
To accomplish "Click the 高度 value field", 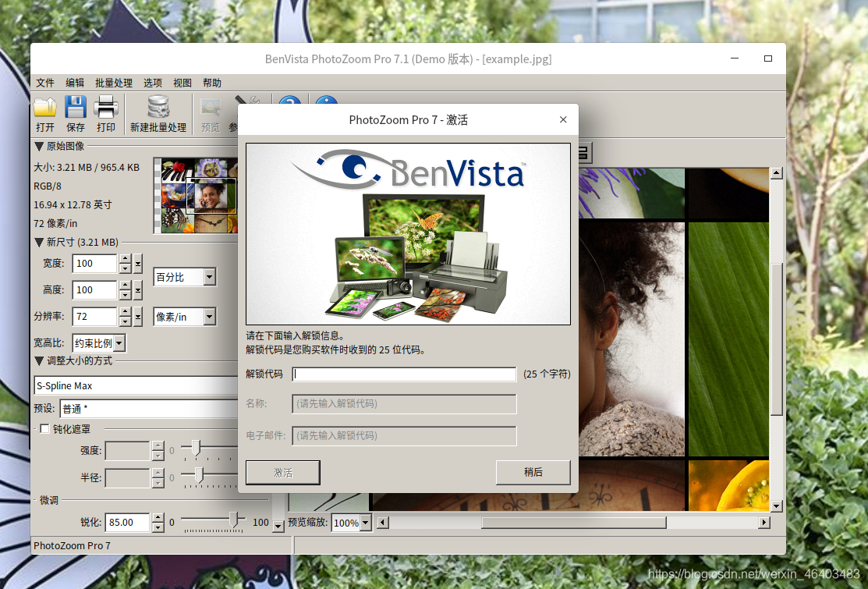I will [94, 290].
